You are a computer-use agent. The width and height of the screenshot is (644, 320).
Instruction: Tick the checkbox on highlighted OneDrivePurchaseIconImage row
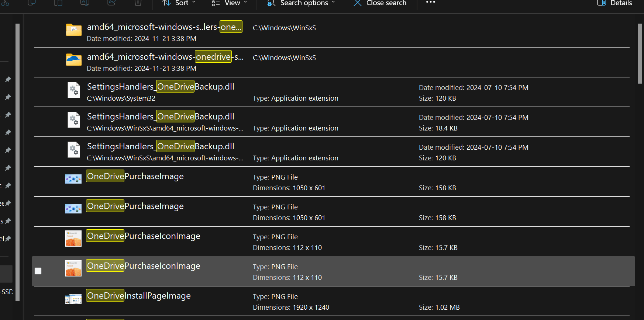(38, 271)
